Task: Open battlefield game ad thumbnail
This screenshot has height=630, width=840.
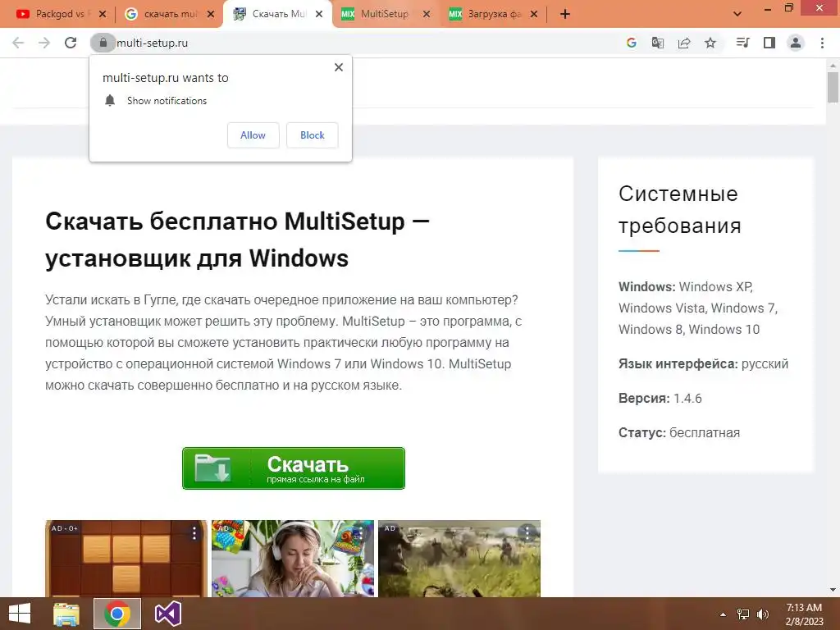Action: pyautogui.click(x=459, y=558)
